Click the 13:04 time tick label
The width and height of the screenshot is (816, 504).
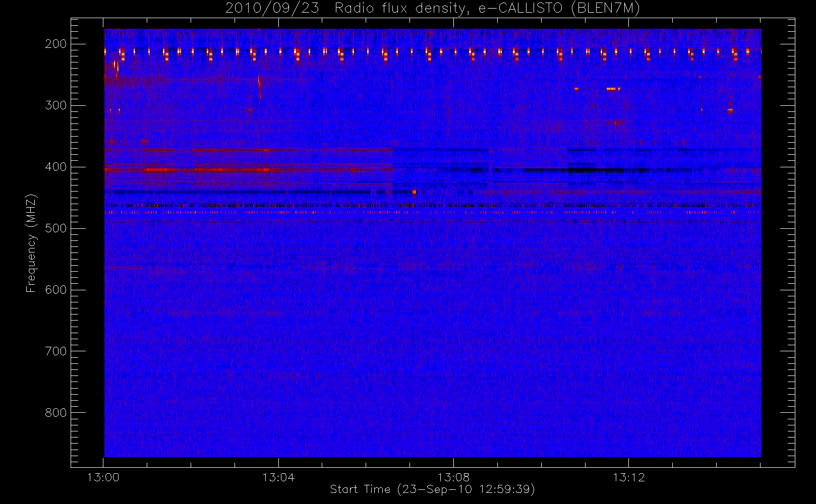278,477
